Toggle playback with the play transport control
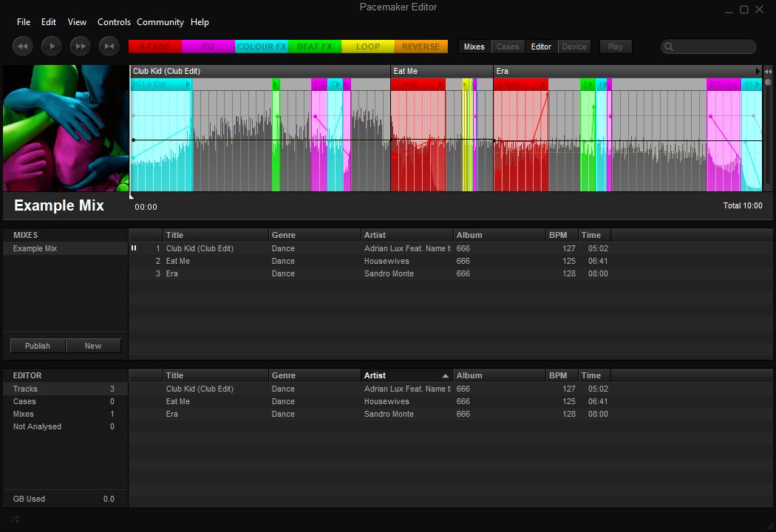The width and height of the screenshot is (776, 532). pos(51,45)
